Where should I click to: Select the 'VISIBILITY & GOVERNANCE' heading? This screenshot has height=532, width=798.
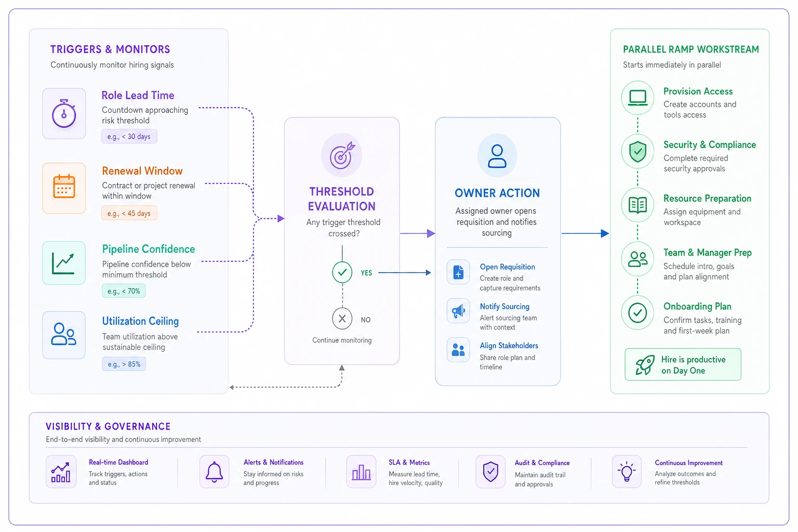[x=108, y=427]
